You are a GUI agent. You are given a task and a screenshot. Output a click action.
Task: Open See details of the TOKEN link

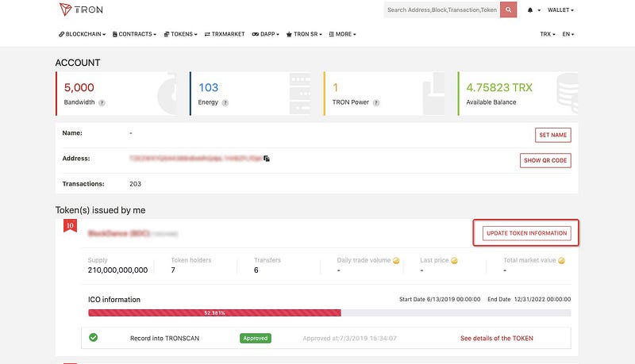[497, 339]
